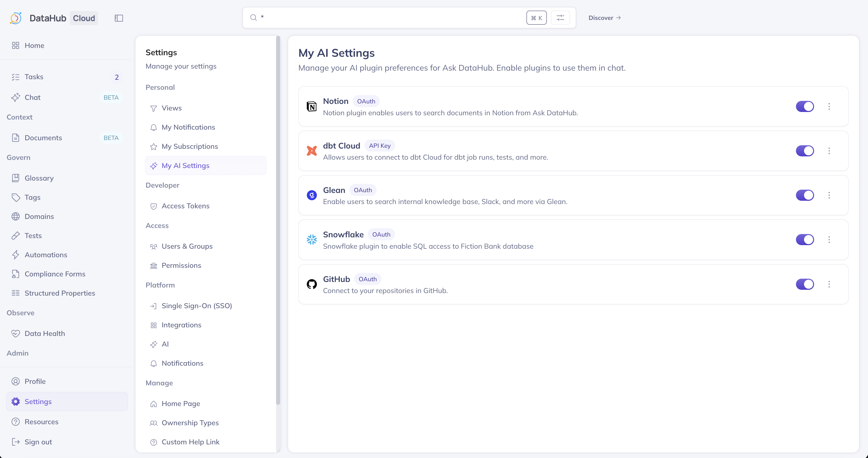Collapse the sidebar with the panel icon
The height and width of the screenshot is (458, 868).
click(x=119, y=18)
